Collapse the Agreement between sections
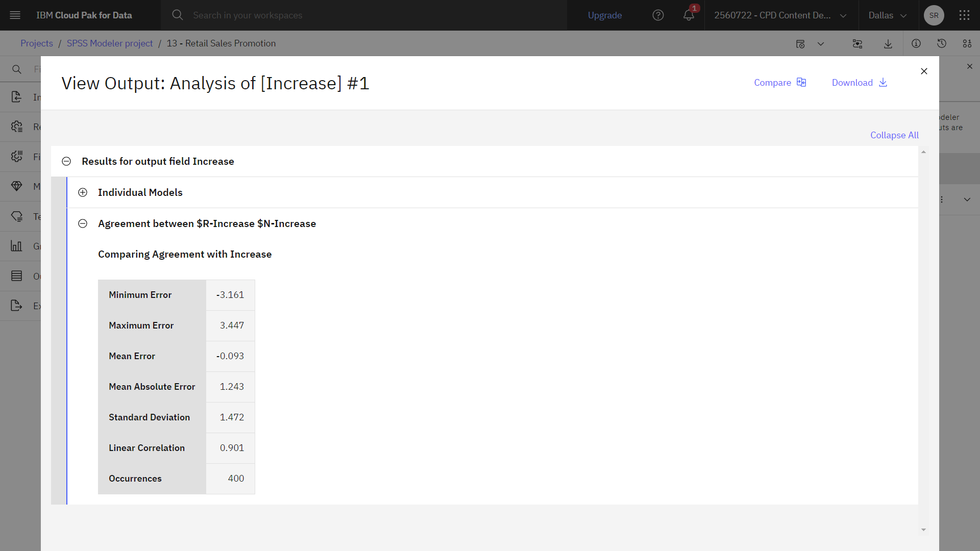The image size is (980, 551). click(x=82, y=223)
